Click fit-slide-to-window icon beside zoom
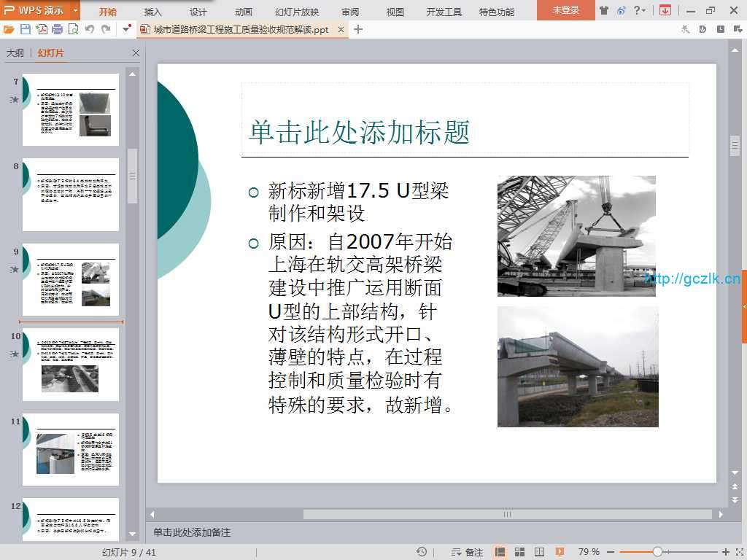747x560 pixels. [737, 552]
